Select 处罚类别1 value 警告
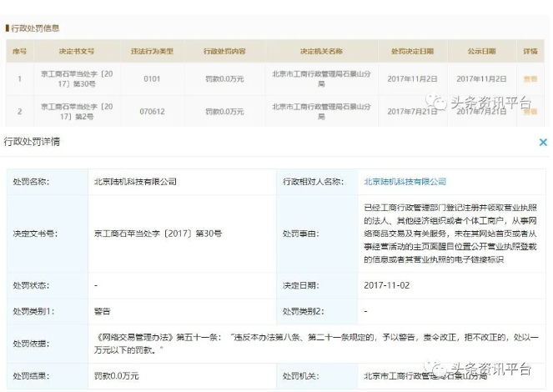553x392 pixels. click(103, 311)
